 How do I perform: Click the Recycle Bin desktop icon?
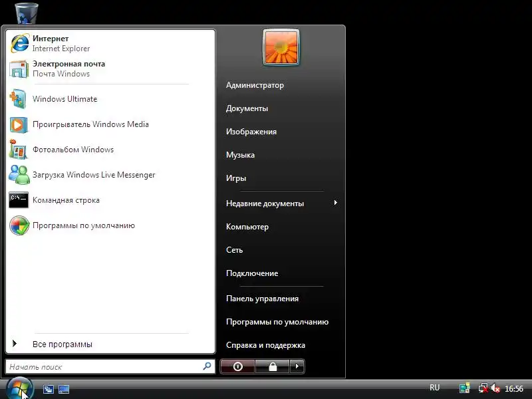[27, 13]
